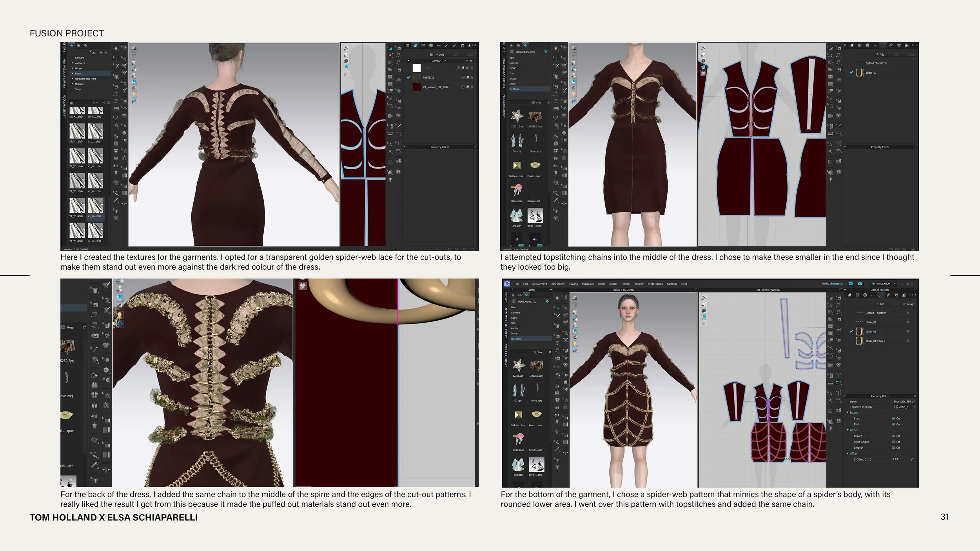Disable the Extend Start On checkbox
Screen dimensions: 980x551
893,418
